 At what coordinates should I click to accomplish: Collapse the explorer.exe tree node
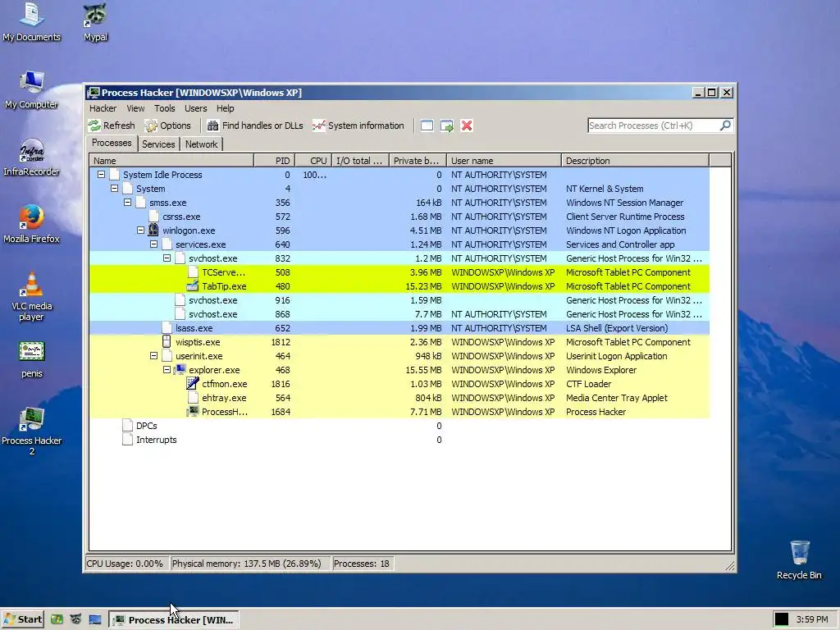click(x=167, y=370)
